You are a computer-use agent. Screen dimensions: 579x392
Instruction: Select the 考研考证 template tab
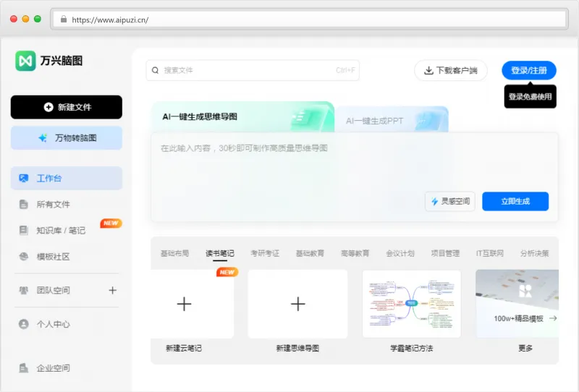[265, 253]
